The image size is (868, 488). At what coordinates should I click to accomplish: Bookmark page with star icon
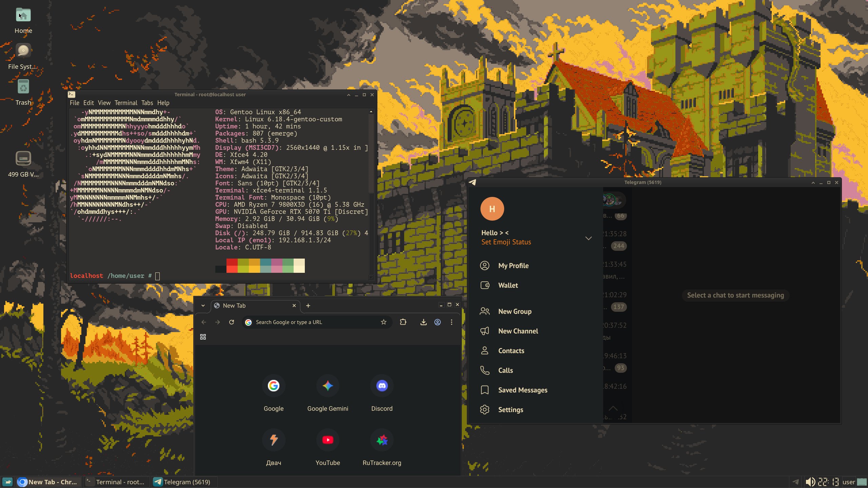pyautogui.click(x=383, y=322)
